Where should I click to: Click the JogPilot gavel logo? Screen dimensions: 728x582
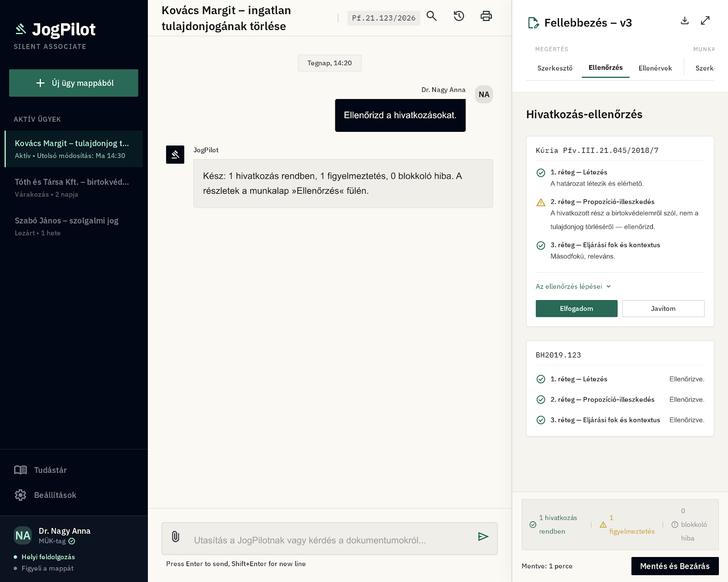(21, 29)
